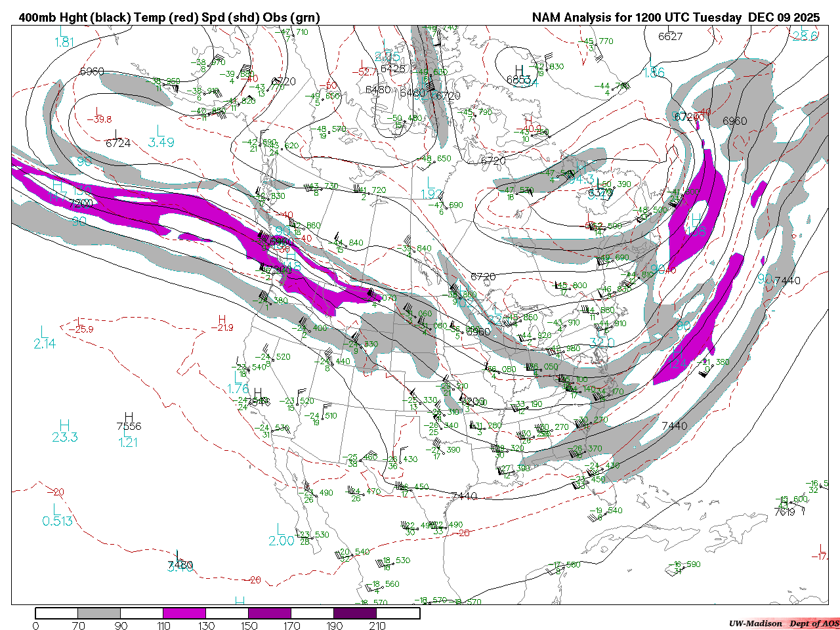Click the cyan L marker labeled 1.81

click(63, 31)
